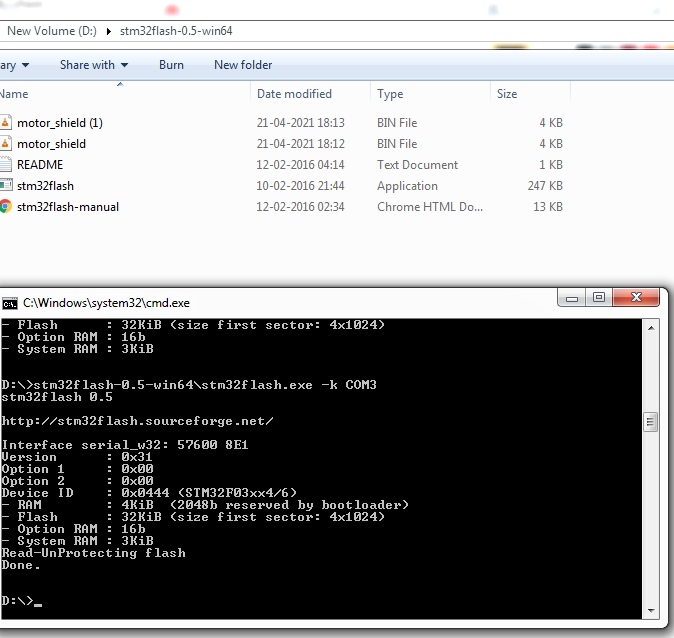Click the Read-UnProtecting flash line in cmd
Image resolution: width=674 pixels, height=638 pixels.
93,553
